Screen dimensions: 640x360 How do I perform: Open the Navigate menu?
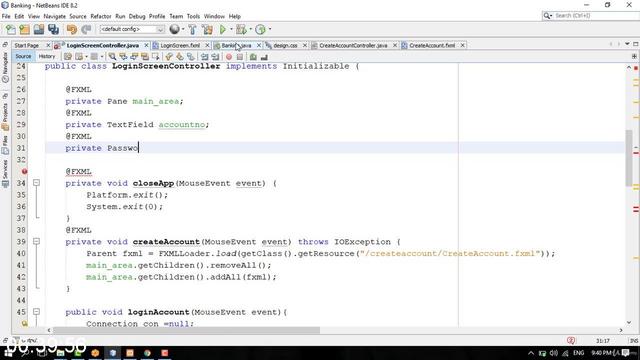click(54, 16)
